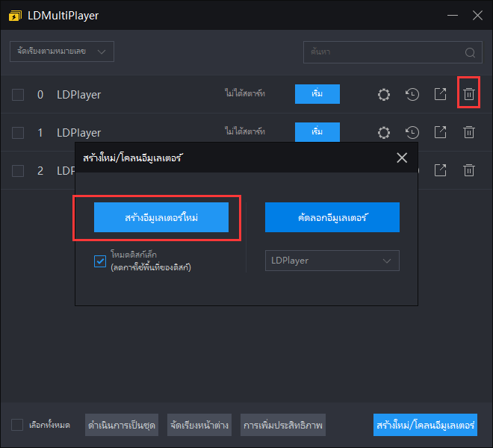Delete emulator 2 with trash icon

[469, 170]
